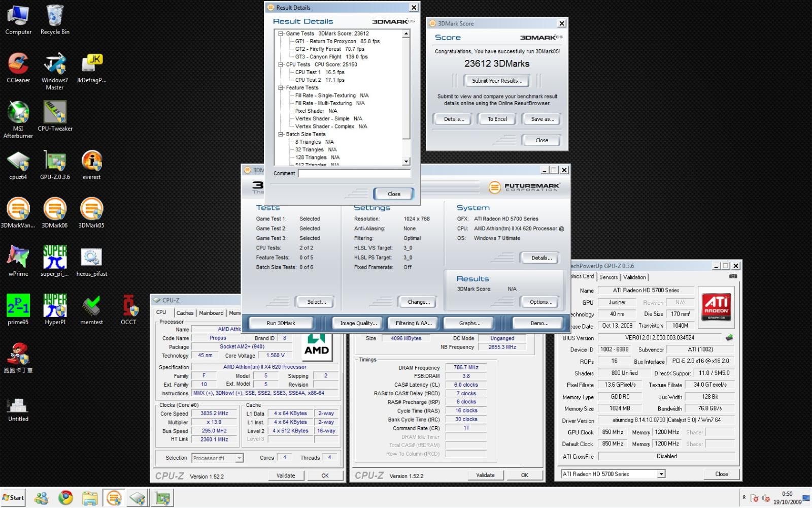
Task: Collapse the Feature Tests tree node
Action: pos(280,88)
